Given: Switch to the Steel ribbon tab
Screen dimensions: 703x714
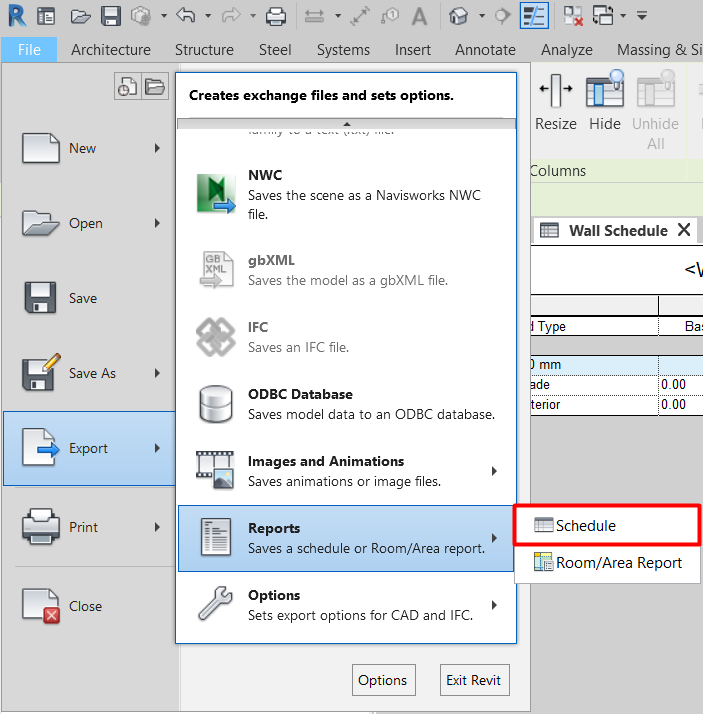Looking at the screenshot, I should pyautogui.click(x=275, y=49).
